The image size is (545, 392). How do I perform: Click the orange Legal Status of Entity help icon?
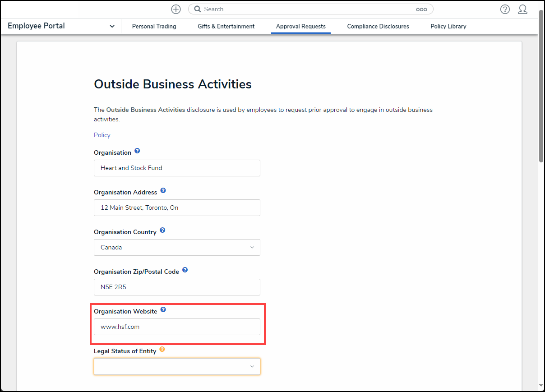pyautogui.click(x=162, y=349)
